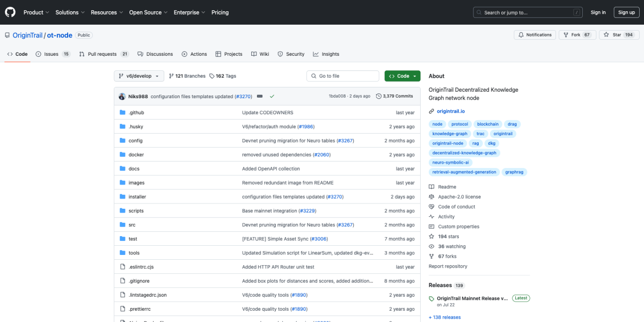View the 121 Branches list
The image size is (644, 322).
pyautogui.click(x=187, y=76)
